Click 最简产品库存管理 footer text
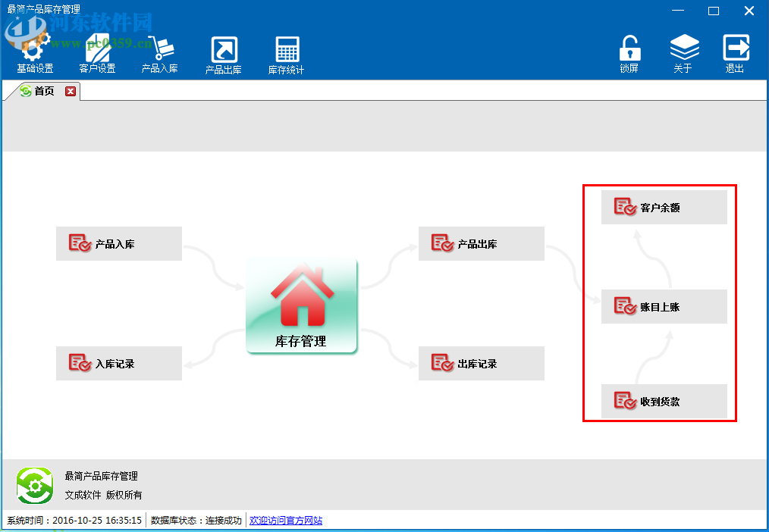Viewport: 769px width, 532px height. pos(102,476)
